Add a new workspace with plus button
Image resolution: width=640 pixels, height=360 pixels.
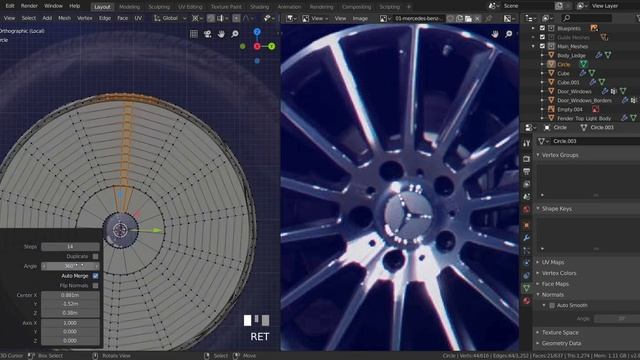(x=409, y=7)
